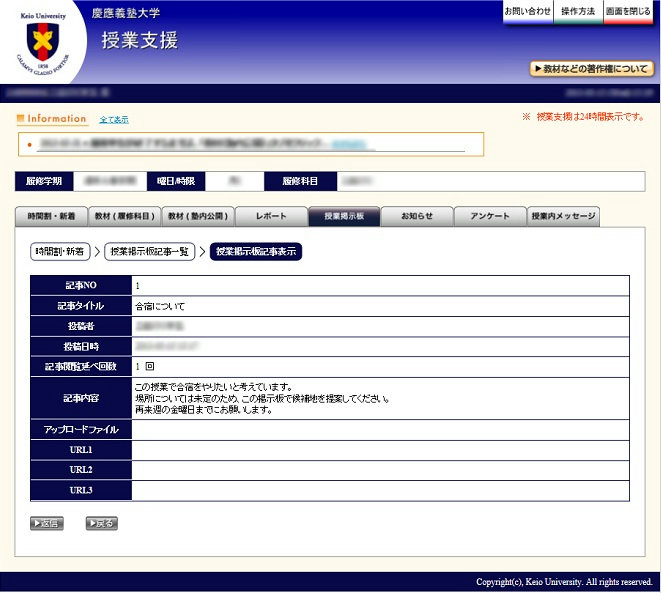Open the 操作方法 help page
The height and width of the screenshot is (593, 661).
pos(577,12)
